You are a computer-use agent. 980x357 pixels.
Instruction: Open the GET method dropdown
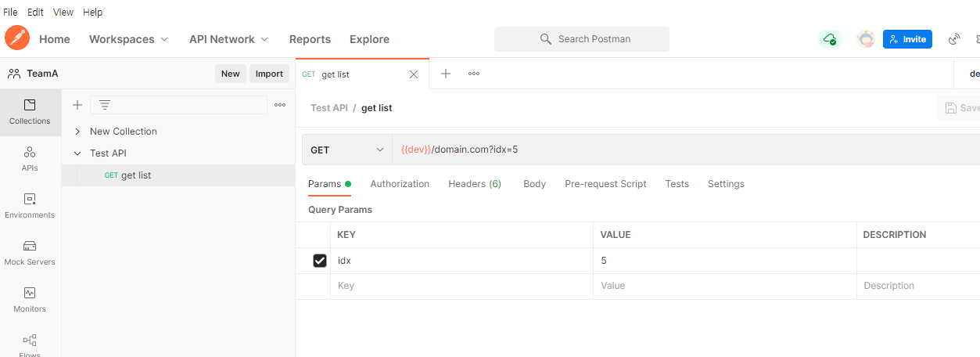[347, 150]
